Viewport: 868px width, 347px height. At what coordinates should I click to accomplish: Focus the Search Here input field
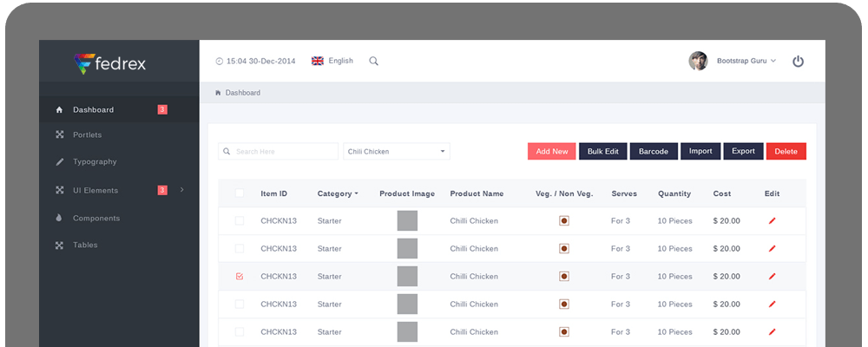click(x=278, y=152)
